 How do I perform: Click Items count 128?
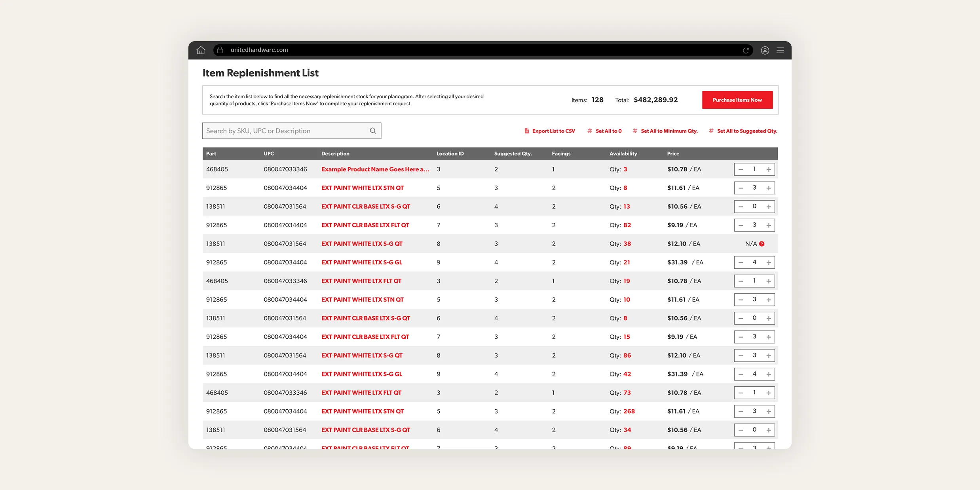(x=597, y=100)
